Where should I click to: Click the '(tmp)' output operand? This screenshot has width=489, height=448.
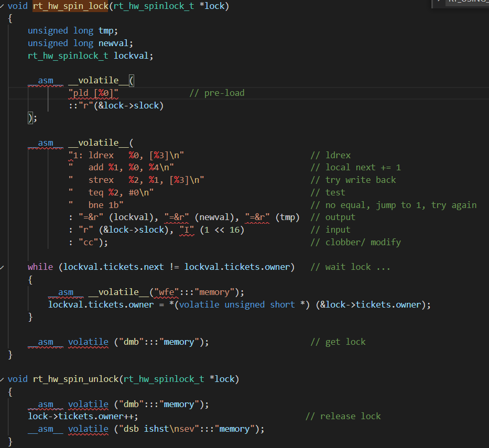tap(287, 217)
